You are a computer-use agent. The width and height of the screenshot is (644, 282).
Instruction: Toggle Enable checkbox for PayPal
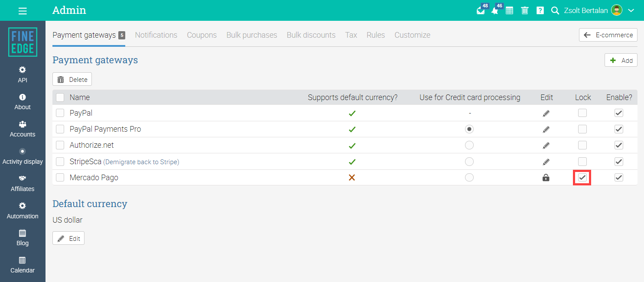[x=619, y=113]
